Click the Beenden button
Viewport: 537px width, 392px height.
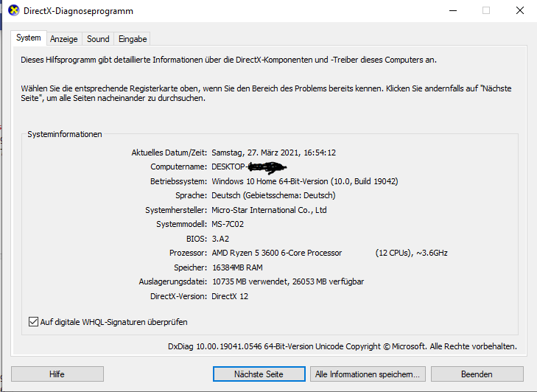click(477, 374)
